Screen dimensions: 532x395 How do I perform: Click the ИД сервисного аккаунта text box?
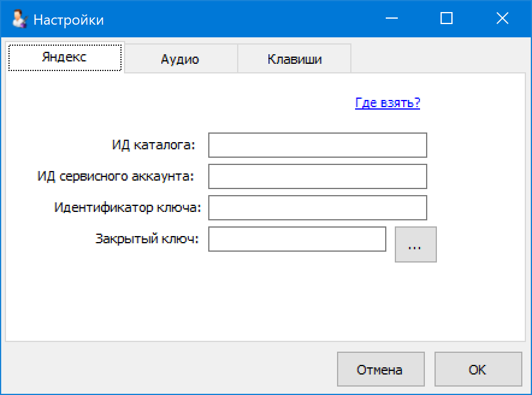[x=317, y=176]
